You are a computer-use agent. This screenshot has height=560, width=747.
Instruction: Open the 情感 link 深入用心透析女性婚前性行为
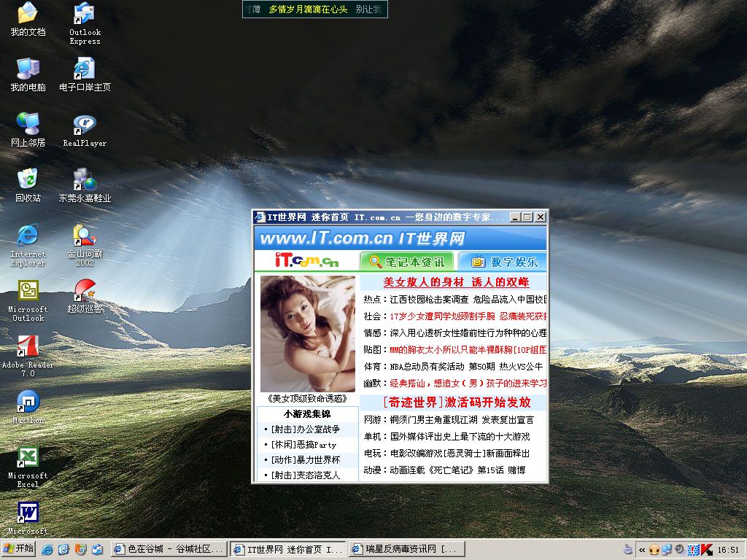[x=468, y=332]
